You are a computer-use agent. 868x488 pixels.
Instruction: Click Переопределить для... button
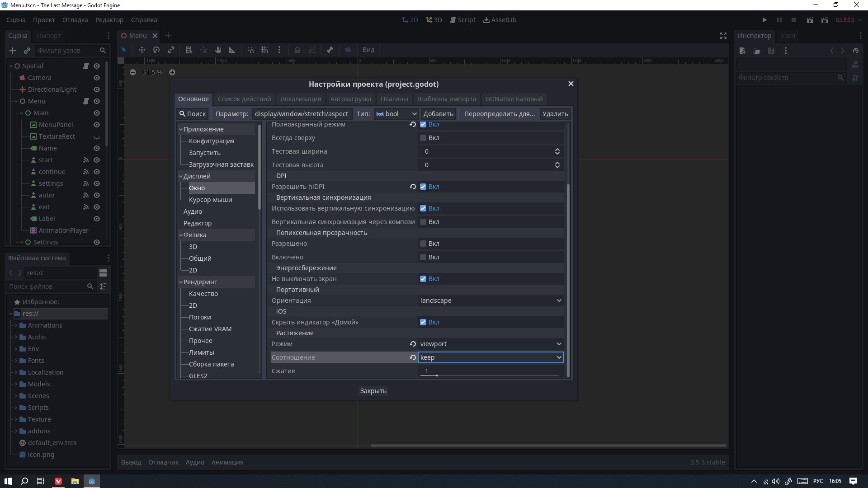tap(500, 114)
